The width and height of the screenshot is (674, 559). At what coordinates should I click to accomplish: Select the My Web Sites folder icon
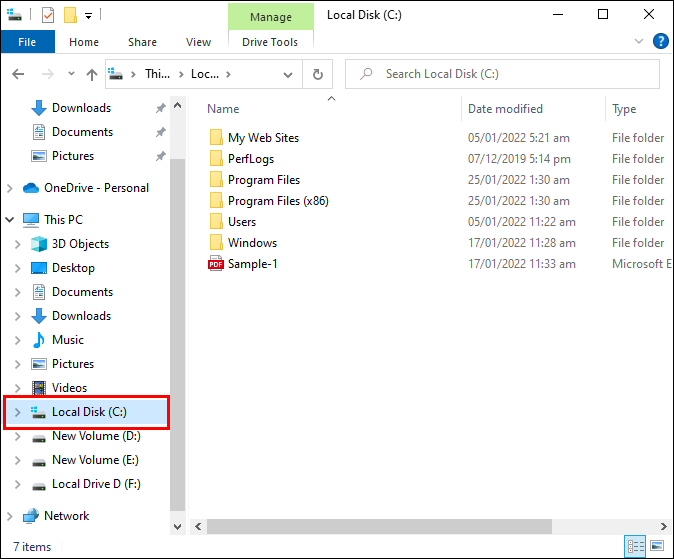(x=216, y=138)
